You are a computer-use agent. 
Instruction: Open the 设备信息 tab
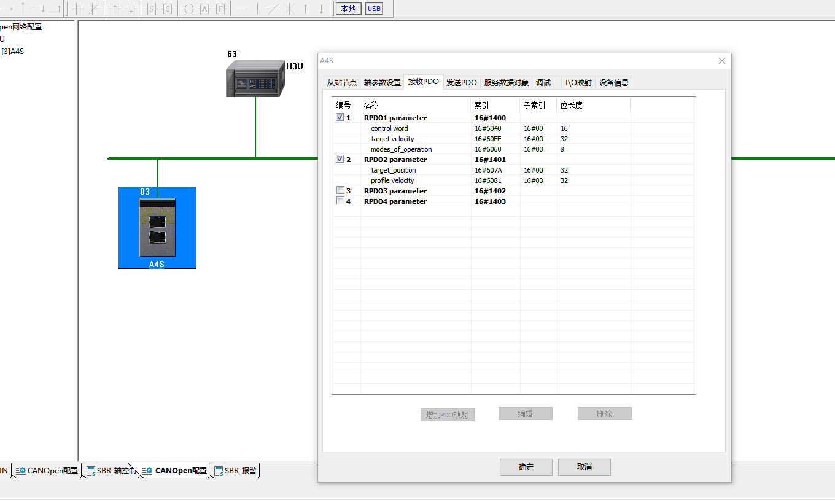coord(613,82)
